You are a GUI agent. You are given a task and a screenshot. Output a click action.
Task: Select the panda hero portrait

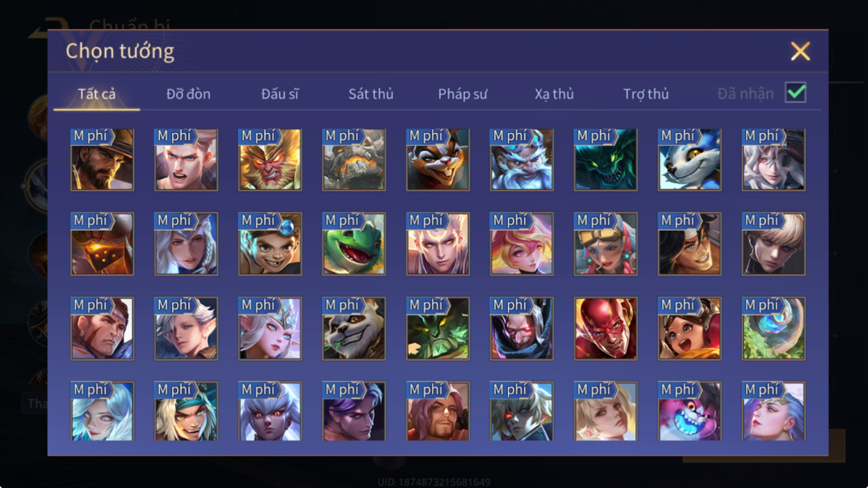[x=354, y=329]
